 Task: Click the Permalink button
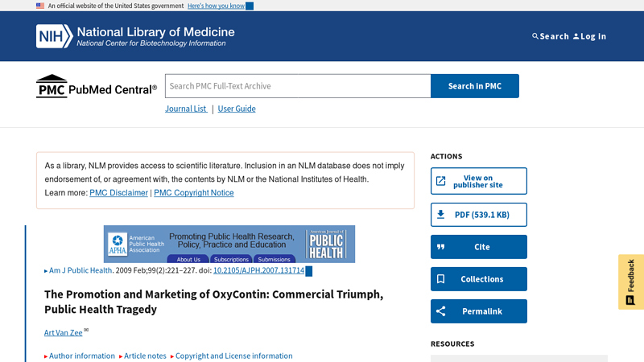[479, 311]
